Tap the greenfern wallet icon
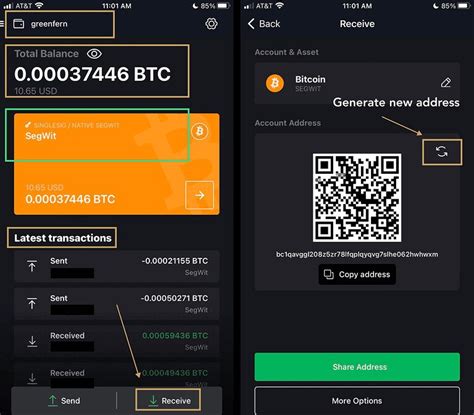The width and height of the screenshot is (474, 415). click(19, 24)
